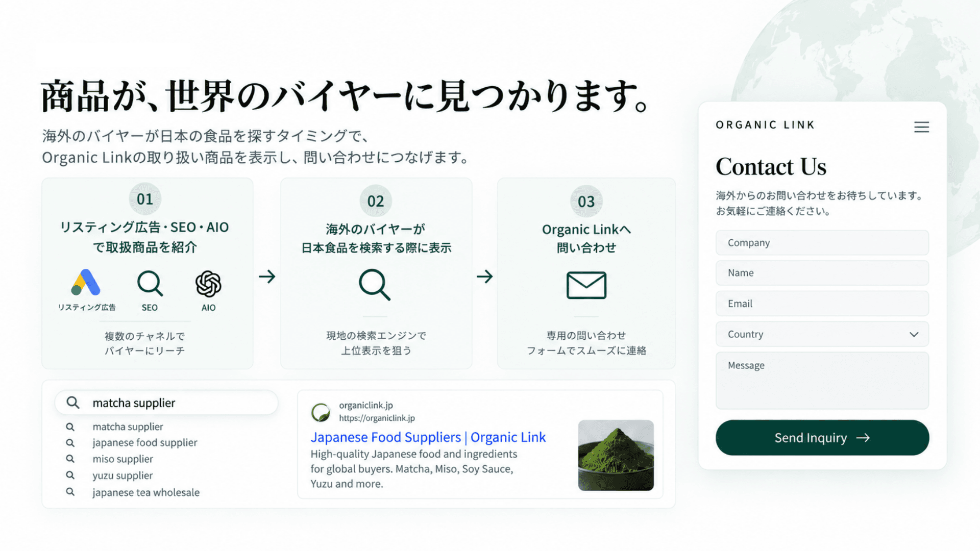
Task: Click search icon beside japanese tea wholesale
Action: tap(70, 492)
